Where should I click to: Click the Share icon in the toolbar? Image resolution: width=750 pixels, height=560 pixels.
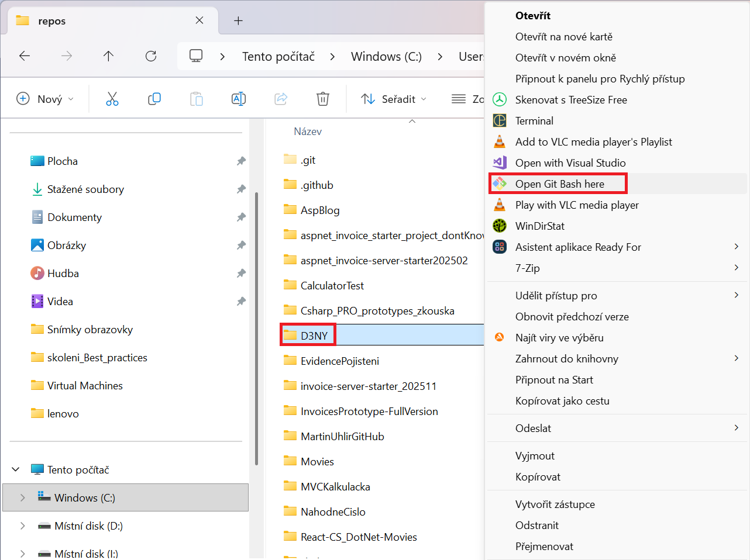(x=281, y=98)
